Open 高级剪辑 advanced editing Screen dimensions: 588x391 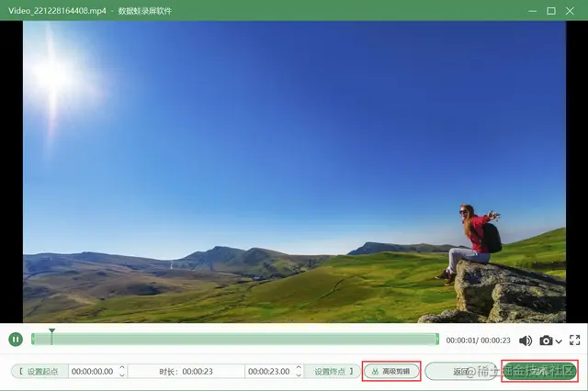pyautogui.click(x=391, y=371)
